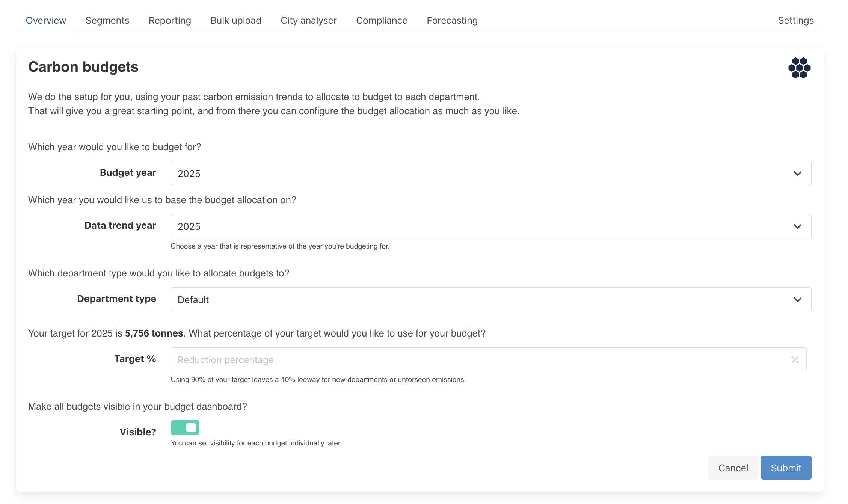Switch to the Forecasting tab
Image resolution: width=848 pixels, height=504 pixels.
tap(452, 20)
